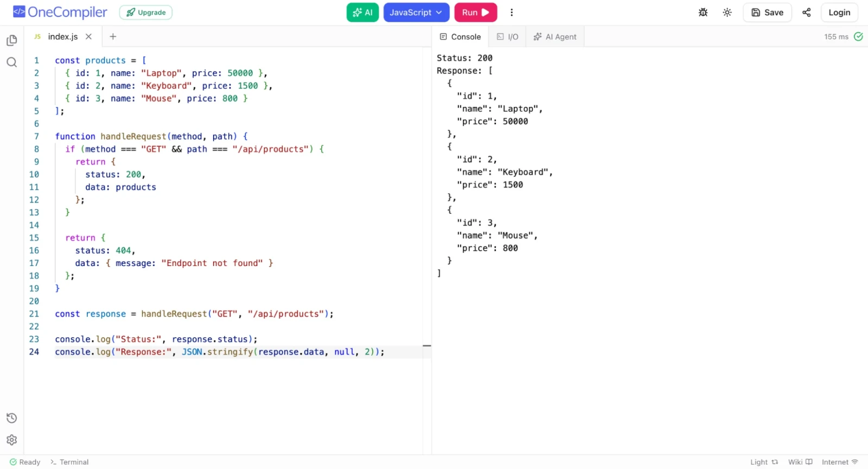This screenshot has height=469, width=868.
Task: Toggle the light/dark theme sun icon
Action: (727, 12)
